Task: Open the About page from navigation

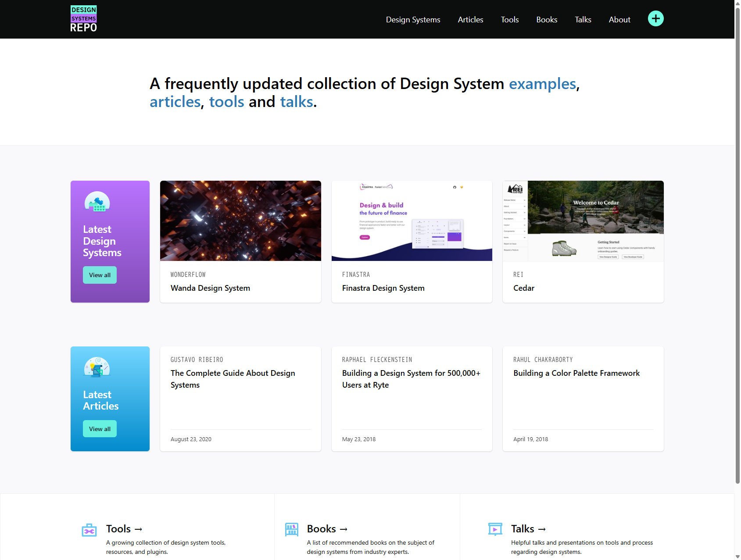Action: [619, 19]
